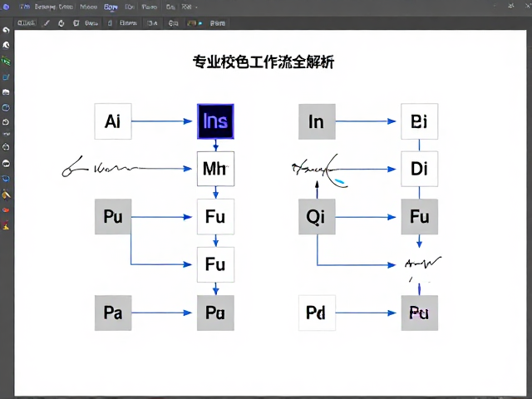Image resolution: width=532 pixels, height=399 pixels.
Task: Click the white wave swirl sidebar icon
Action: click(x=6, y=45)
